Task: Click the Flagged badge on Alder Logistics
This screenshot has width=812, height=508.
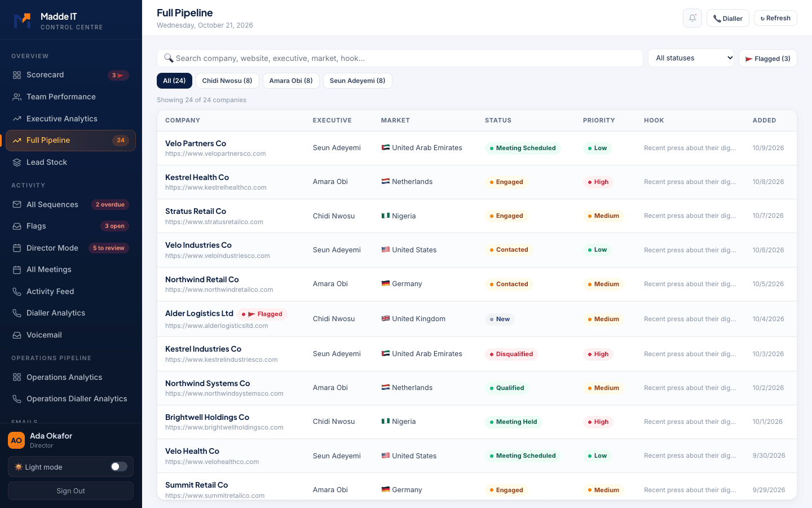Action: tap(262, 314)
